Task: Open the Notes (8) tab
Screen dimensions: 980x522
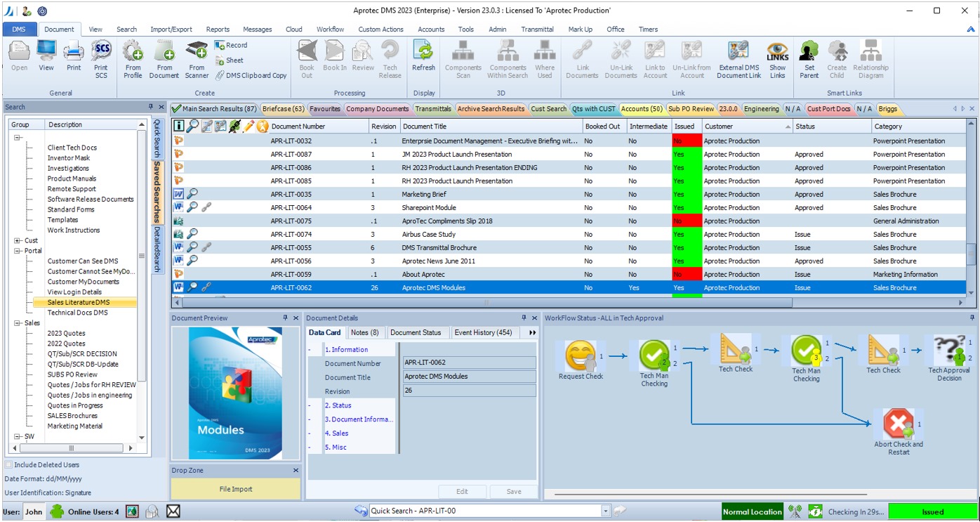Action: 365,333
